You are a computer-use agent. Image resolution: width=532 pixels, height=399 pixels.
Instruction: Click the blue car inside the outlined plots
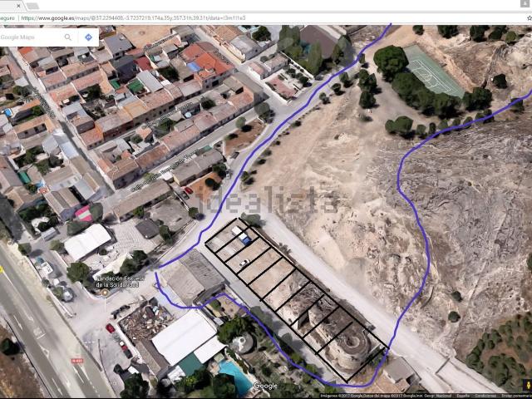pos(246,240)
